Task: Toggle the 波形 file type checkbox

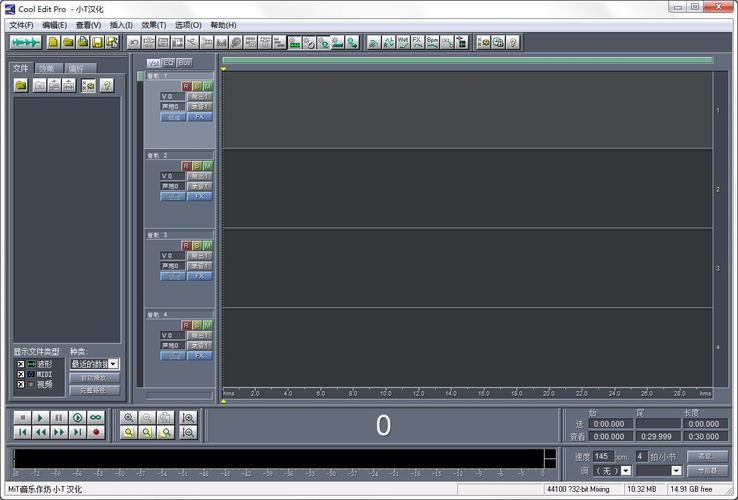Action: click(x=19, y=363)
